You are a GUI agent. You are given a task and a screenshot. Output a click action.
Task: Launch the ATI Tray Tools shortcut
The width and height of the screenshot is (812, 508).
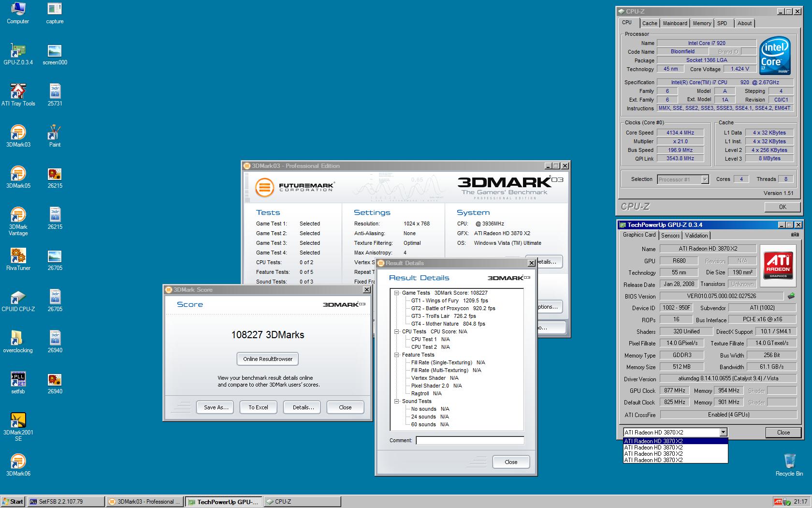pos(18,95)
